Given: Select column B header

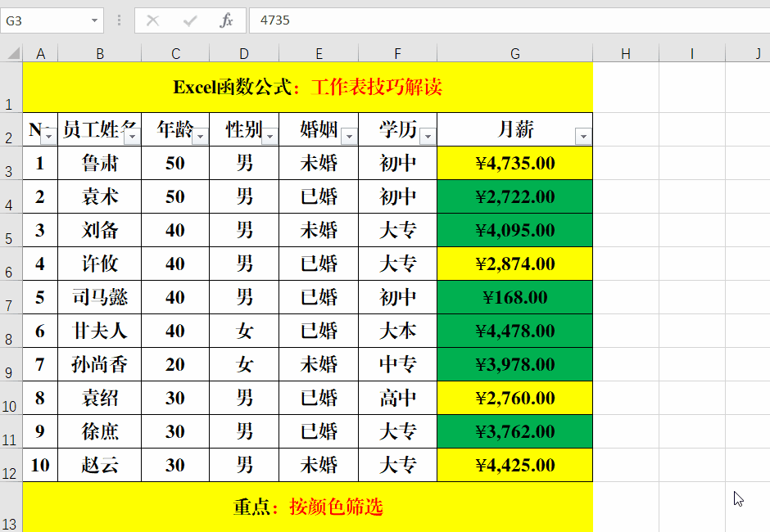Looking at the screenshot, I should [100, 53].
